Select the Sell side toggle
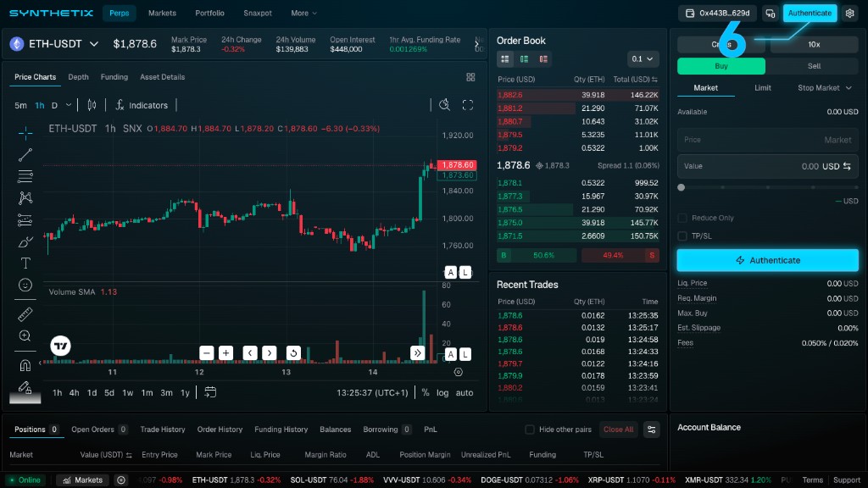Image resolution: width=868 pixels, height=488 pixels. (x=814, y=66)
